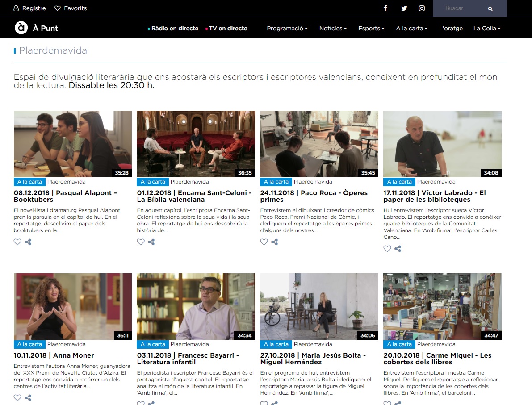
Task: Open Instagram page via header icon
Action: pos(422,8)
